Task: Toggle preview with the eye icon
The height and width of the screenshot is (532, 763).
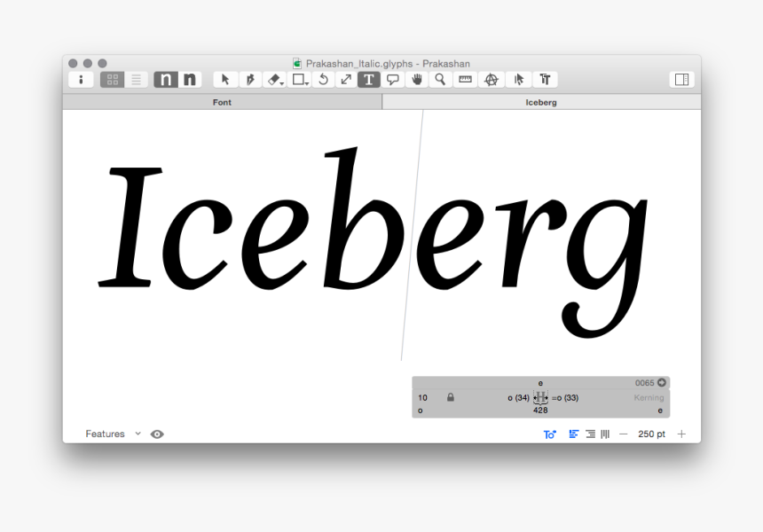Action: (x=157, y=434)
